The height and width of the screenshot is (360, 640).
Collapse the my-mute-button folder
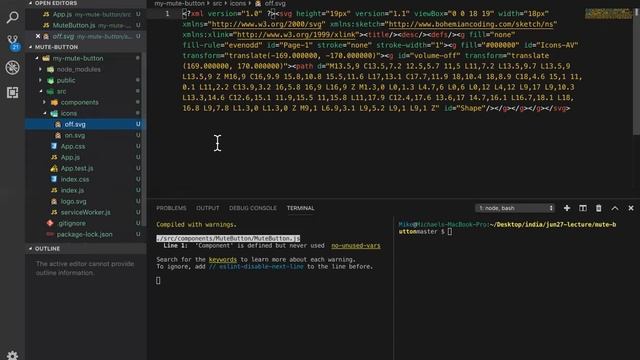click(x=37, y=58)
